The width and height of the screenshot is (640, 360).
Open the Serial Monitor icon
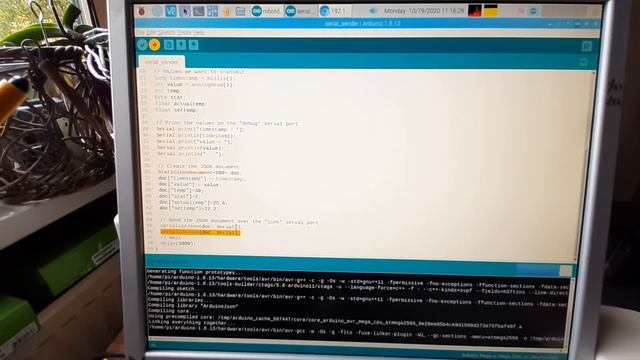tap(587, 46)
